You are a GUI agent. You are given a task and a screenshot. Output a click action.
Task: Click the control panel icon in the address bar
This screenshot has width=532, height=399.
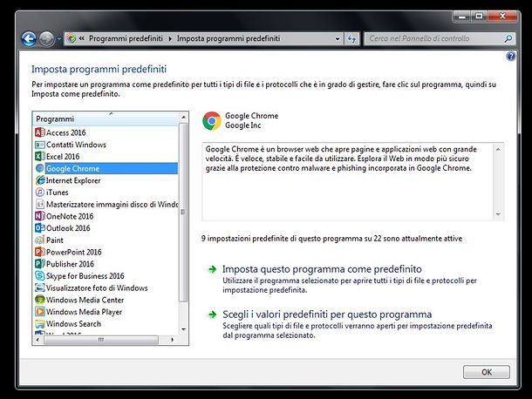click(x=72, y=38)
